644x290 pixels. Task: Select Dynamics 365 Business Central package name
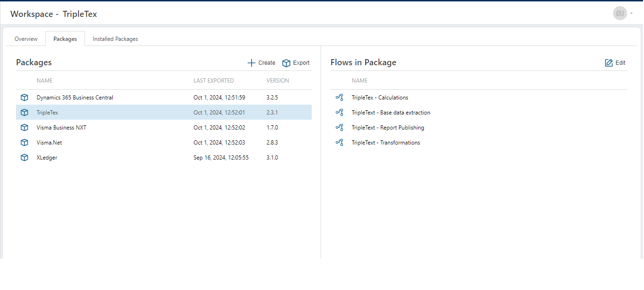pyautogui.click(x=75, y=98)
